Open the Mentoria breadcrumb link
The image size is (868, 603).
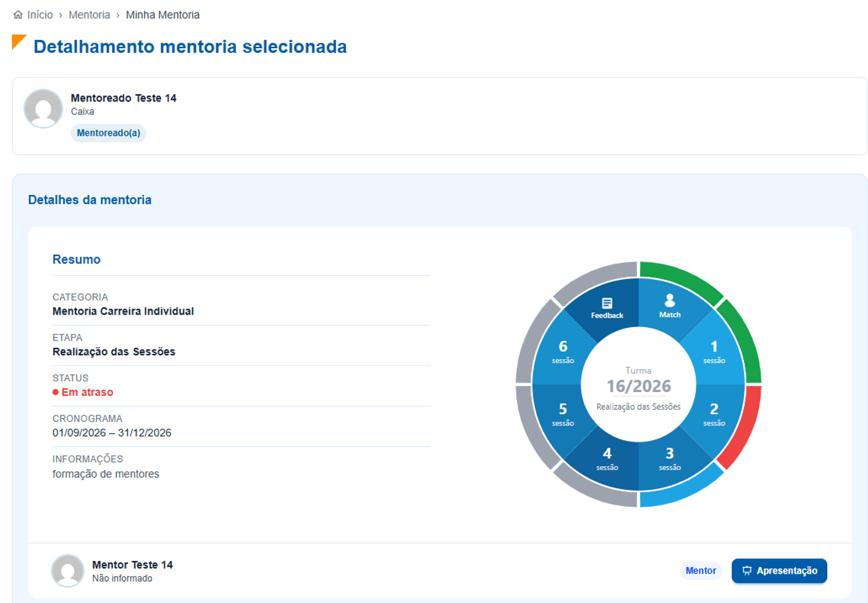[x=89, y=15]
